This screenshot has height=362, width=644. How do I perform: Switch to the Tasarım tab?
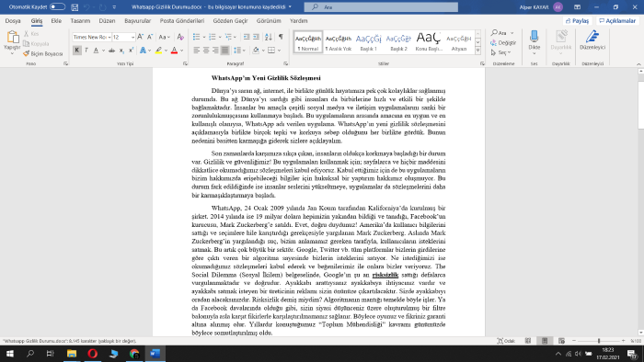pyautogui.click(x=80, y=20)
